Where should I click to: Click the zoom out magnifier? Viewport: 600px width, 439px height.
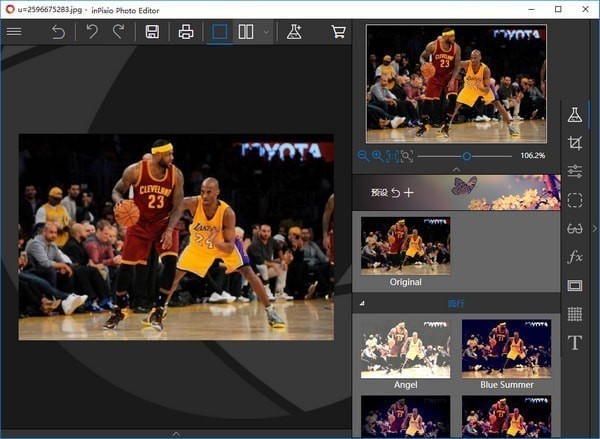[x=362, y=156]
